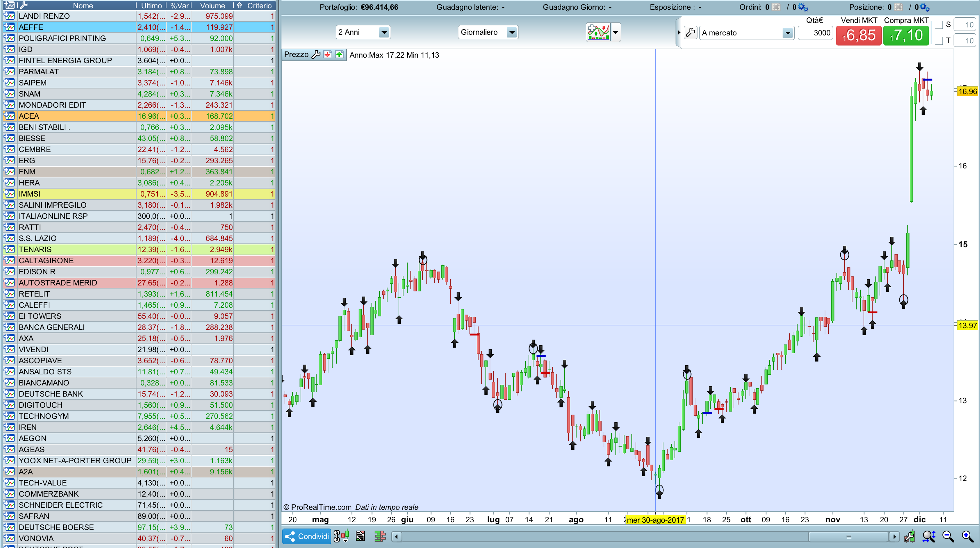This screenshot has height=548, width=980.
Task: Click chart scrollbar left arrow
Action: point(397,537)
